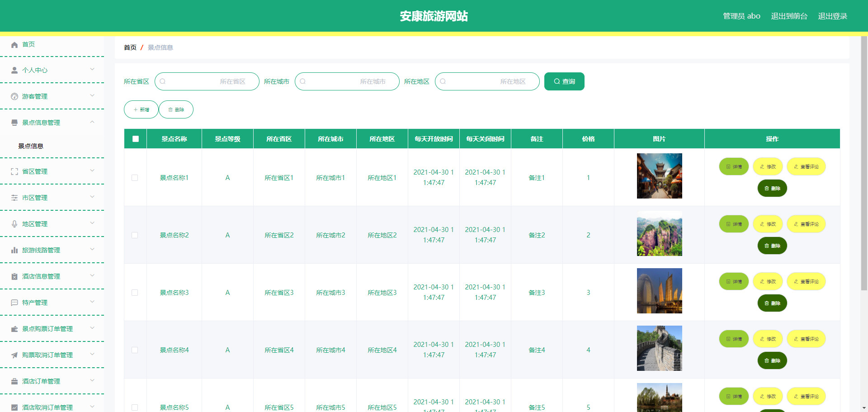Click 管理员 abo in the header

tap(741, 16)
